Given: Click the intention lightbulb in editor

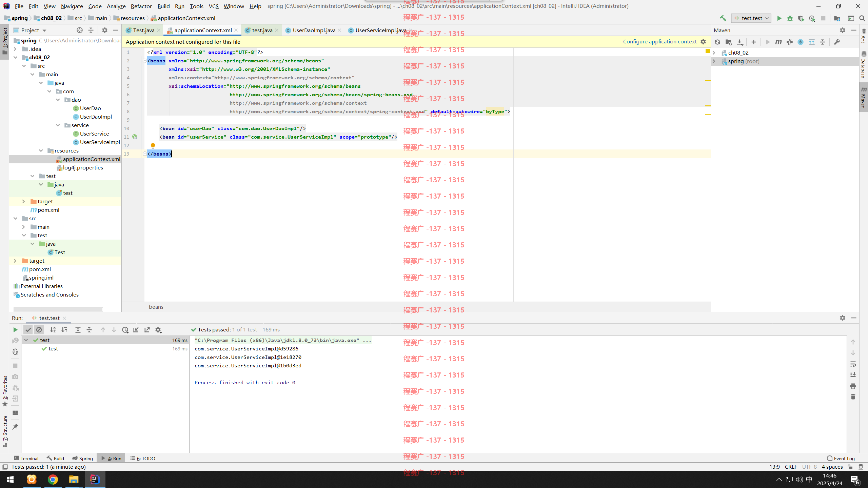Looking at the screenshot, I should pyautogui.click(x=153, y=146).
